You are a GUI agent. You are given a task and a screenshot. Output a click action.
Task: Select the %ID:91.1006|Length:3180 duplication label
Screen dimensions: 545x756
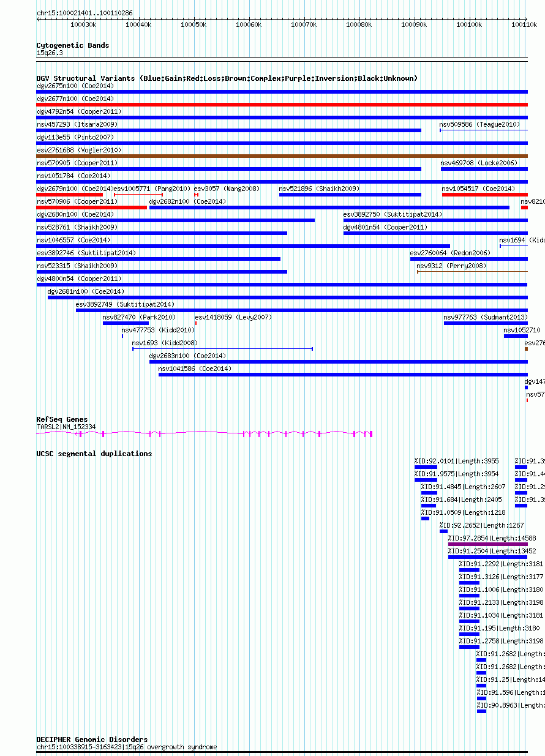pyautogui.click(x=502, y=589)
